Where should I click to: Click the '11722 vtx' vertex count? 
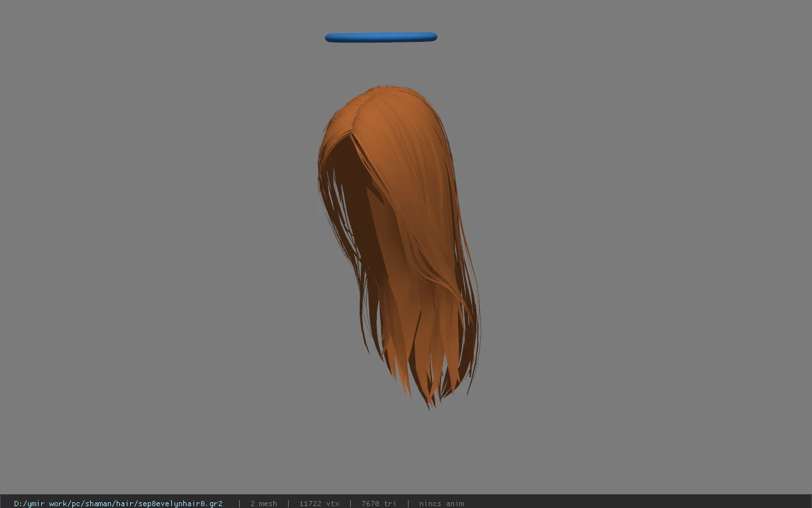click(x=319, y=504)
